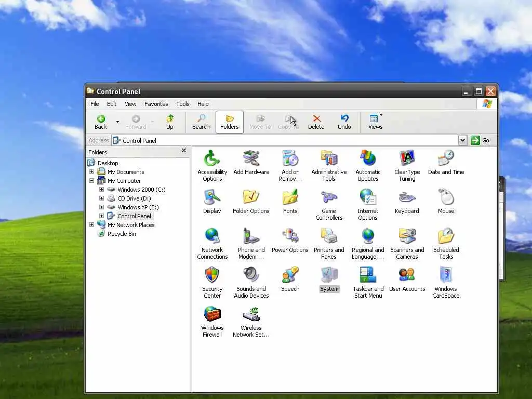Viewport: 532px width, 399px height.
Task: Expand My Documents tree node
Action: [91, 172]
